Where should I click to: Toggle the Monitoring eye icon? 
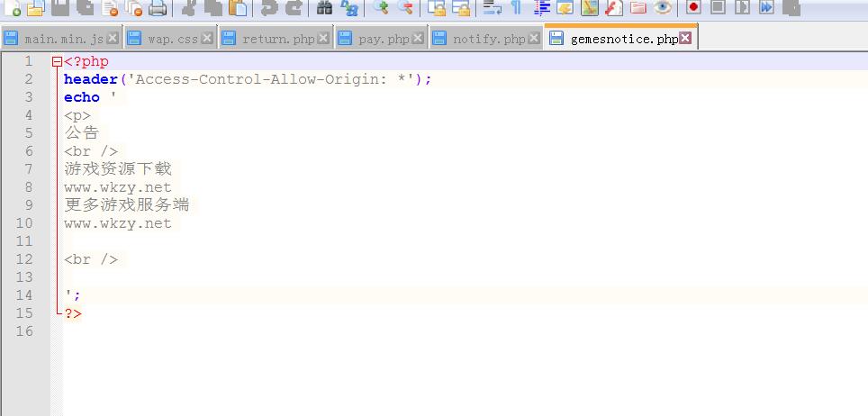tap(663, 8)
